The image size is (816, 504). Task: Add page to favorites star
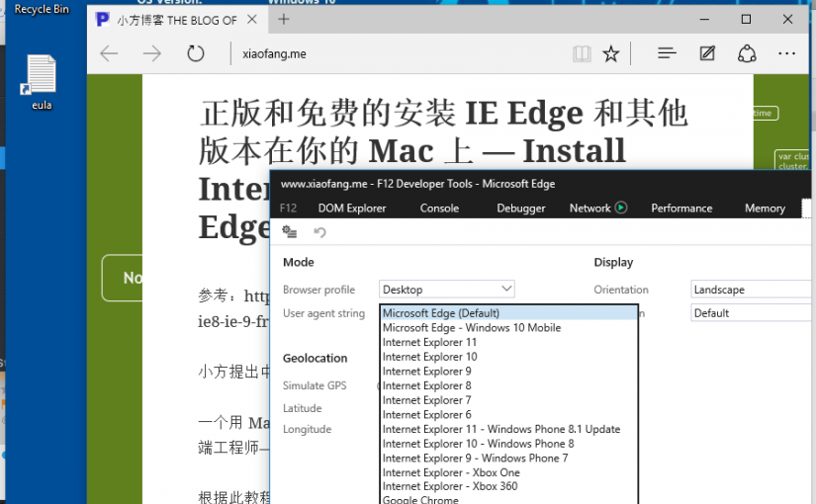611,53
